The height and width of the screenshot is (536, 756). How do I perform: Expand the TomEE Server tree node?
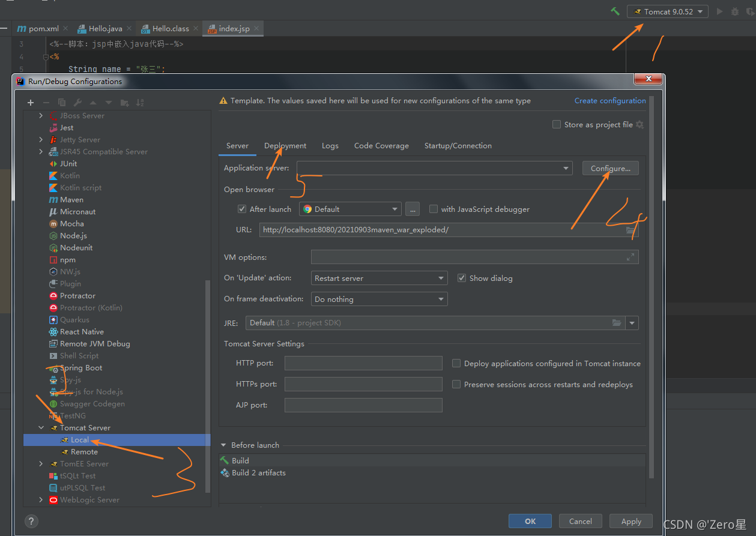[41, 463]
